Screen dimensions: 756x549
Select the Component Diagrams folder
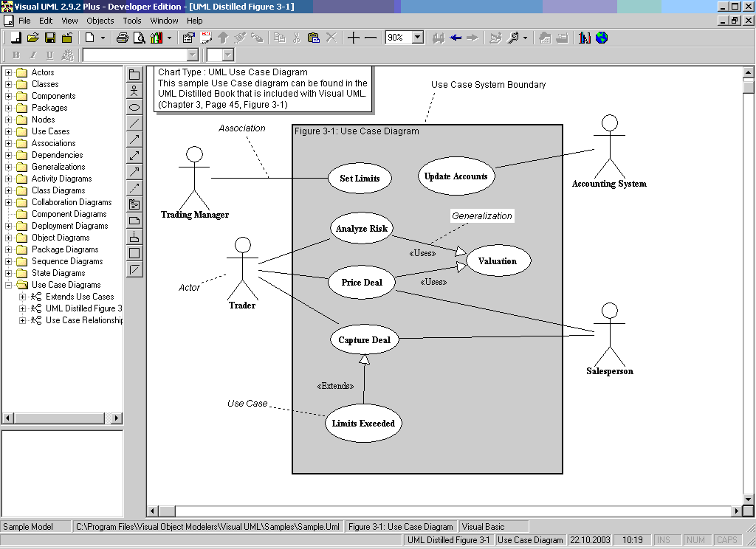tap(69, 214)
